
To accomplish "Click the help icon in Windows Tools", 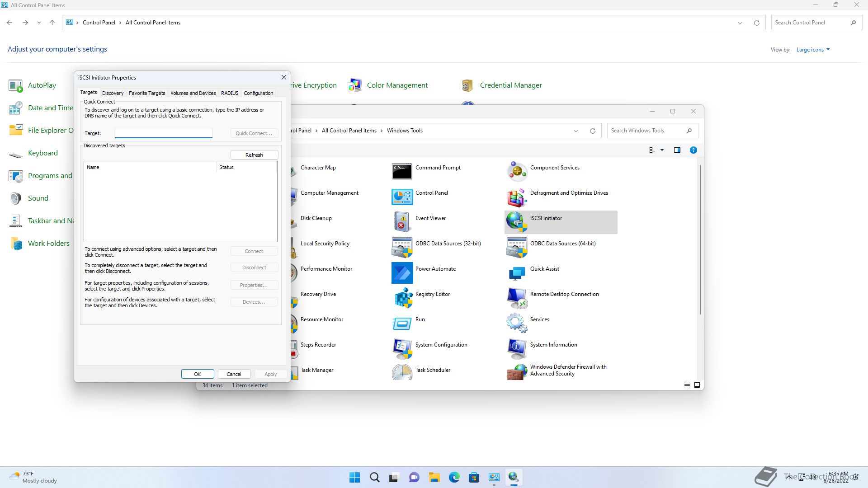I will point(693,150).
